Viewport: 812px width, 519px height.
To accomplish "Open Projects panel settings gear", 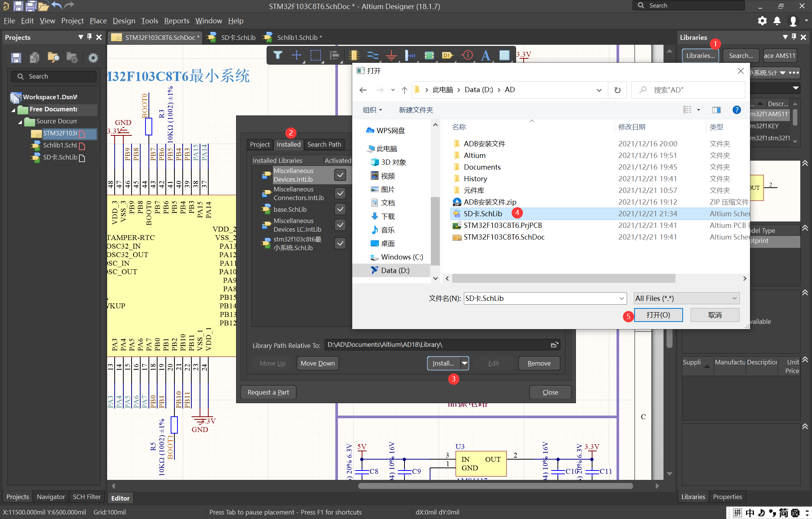I will [x=93, y=58].
